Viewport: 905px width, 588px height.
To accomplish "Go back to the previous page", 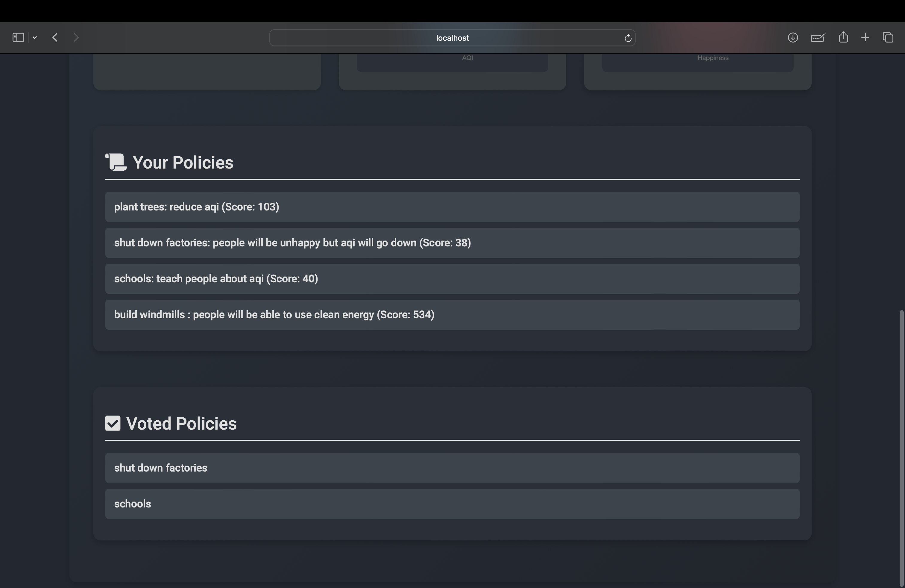I will coord(55,37).
